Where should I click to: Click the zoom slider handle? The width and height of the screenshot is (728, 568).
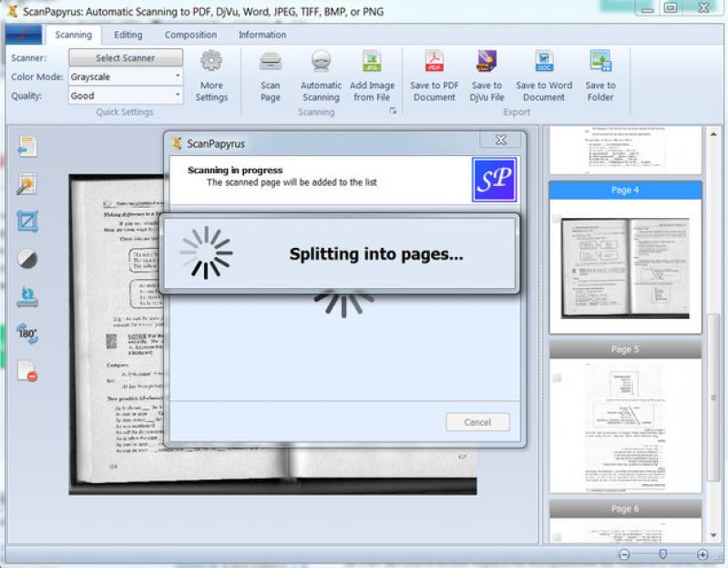coord(663,554)
